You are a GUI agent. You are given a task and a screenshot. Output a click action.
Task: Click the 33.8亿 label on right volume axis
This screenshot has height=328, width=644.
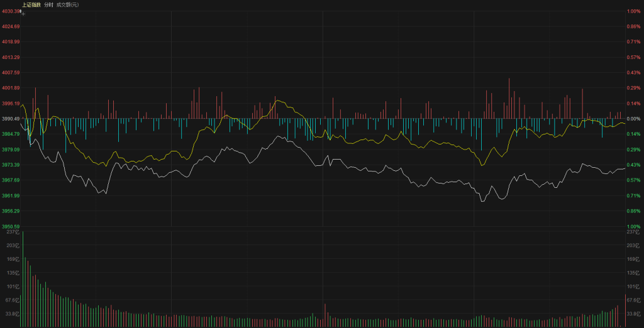click(632, 313)
